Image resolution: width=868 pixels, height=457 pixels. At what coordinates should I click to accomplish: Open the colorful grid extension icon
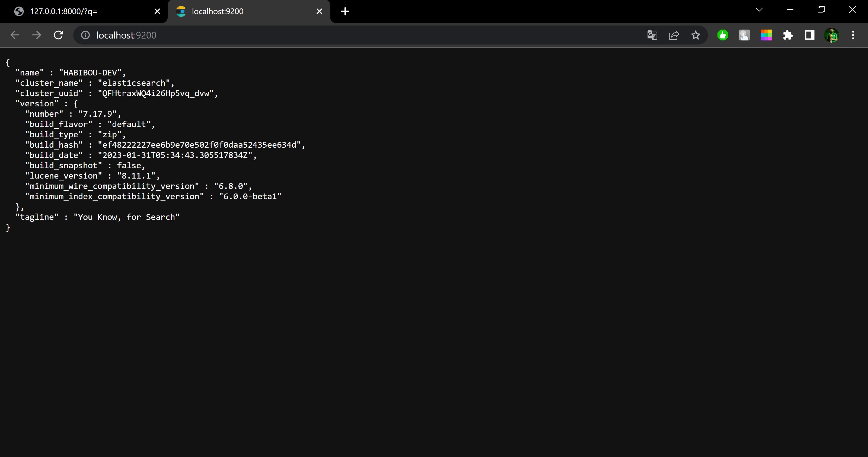(766, 35)
